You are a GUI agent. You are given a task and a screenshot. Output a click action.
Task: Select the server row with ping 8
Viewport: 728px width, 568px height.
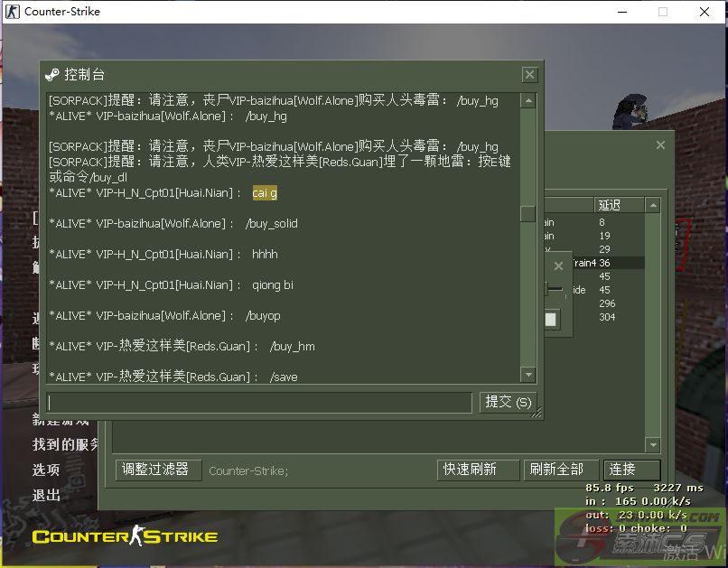click(x=594, y=222)
